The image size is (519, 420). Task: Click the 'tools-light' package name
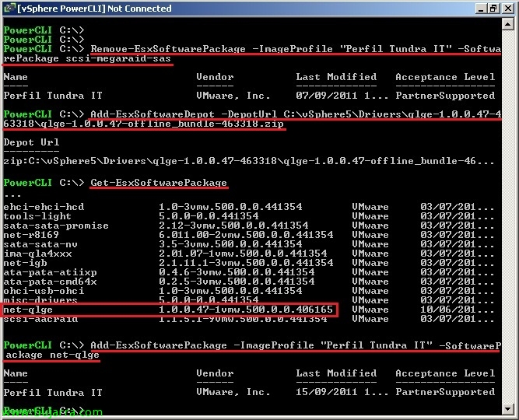pyautogui.click(x=37, y=216)
